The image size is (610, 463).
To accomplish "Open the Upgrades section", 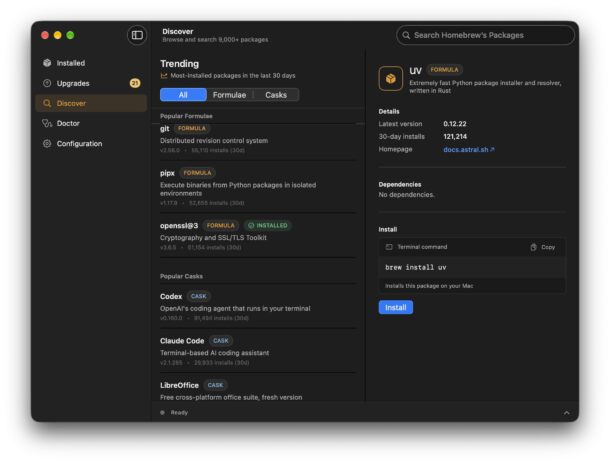I will click(x=91, y=83).
